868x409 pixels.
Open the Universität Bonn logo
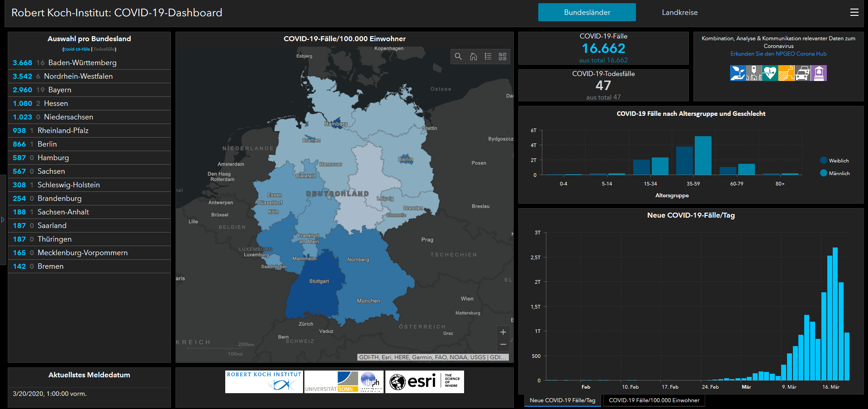pyautogui.click(x=344, y=382)
